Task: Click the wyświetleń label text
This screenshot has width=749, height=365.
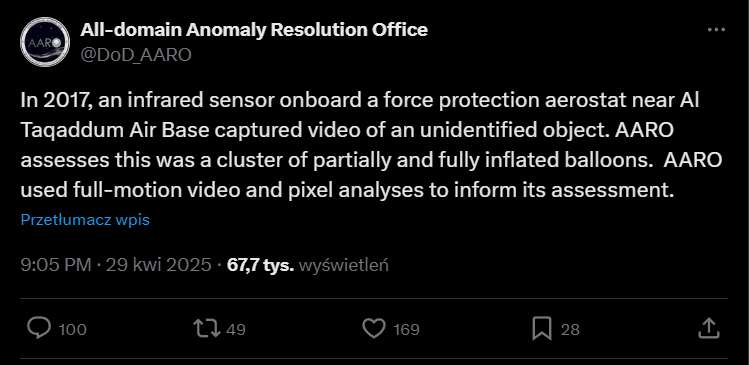Action: [343, 265]
